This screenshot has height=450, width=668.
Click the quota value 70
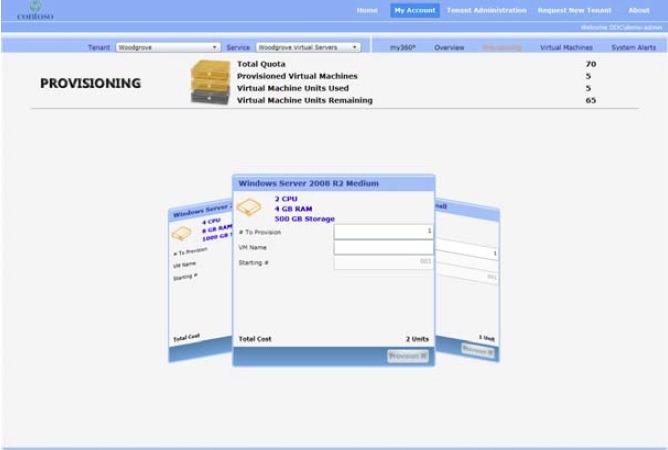coord(590,64)
